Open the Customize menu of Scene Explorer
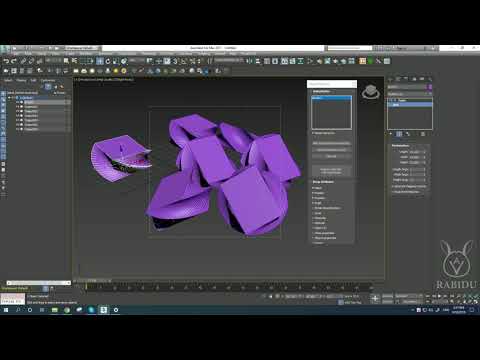Screen dimensions: 480x360 (48, 80)
